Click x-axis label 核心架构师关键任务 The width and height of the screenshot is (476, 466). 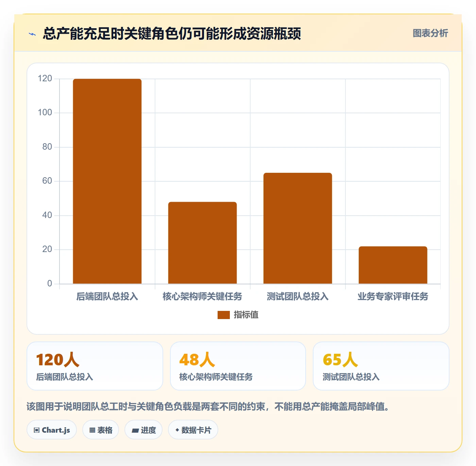[202, 297]
